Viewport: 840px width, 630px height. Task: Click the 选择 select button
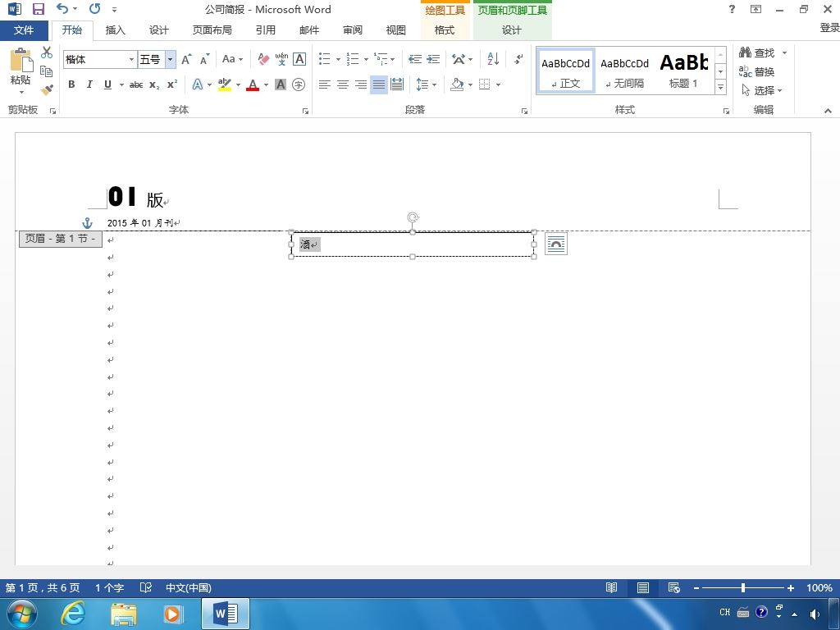[762, 90]
